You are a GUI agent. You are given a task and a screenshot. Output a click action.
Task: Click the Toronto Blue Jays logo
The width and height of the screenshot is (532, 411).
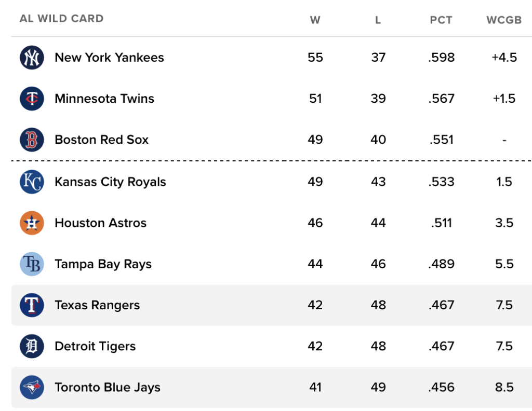pyautogui.click(x=32, y=387)
